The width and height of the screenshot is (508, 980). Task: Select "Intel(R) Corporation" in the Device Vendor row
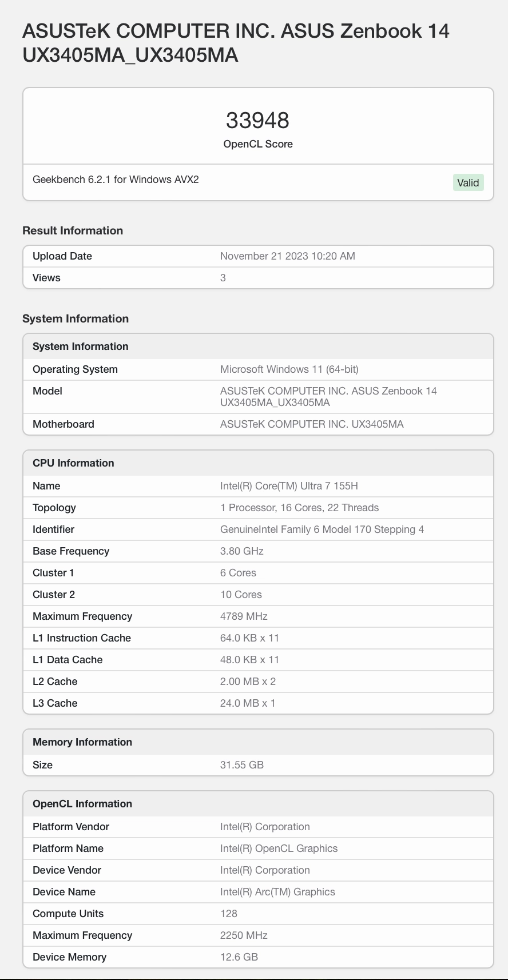[x=265, y=870]
